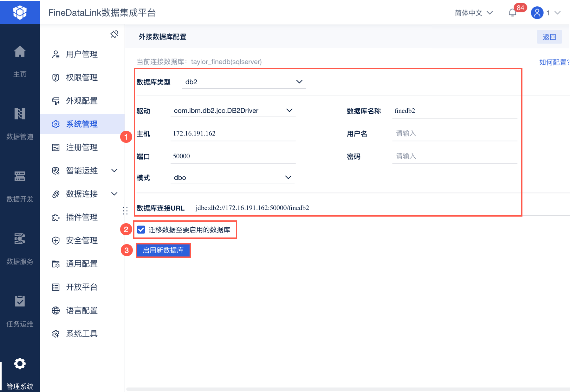Click the 系统管理 gear icon
Image resolution: width=570 pixels, height=392 pixels.
tap(56, 124)
